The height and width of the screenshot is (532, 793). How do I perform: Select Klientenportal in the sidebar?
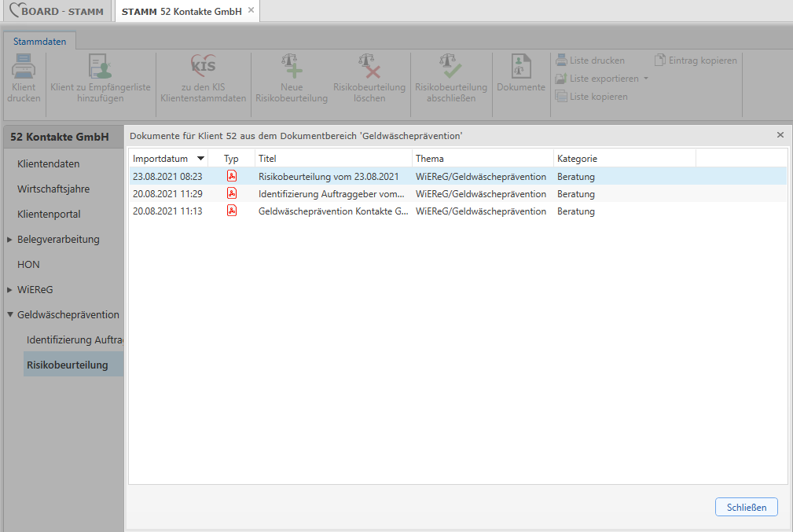click(x=49, y=215)
